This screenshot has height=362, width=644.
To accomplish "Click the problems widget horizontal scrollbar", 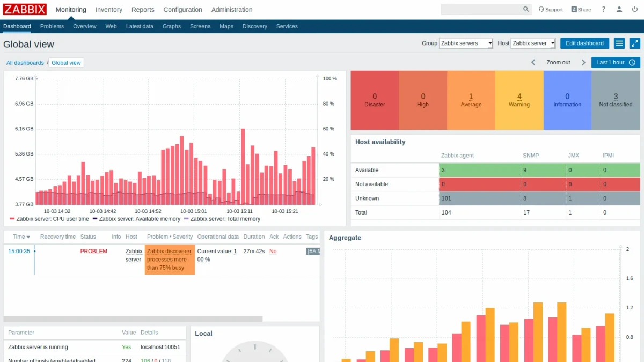I will pos(133,319).
